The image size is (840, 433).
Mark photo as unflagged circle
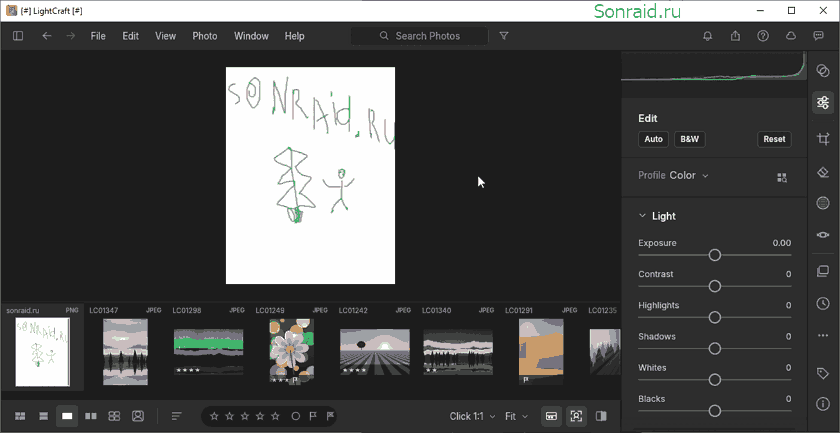[x=296, y=416]
